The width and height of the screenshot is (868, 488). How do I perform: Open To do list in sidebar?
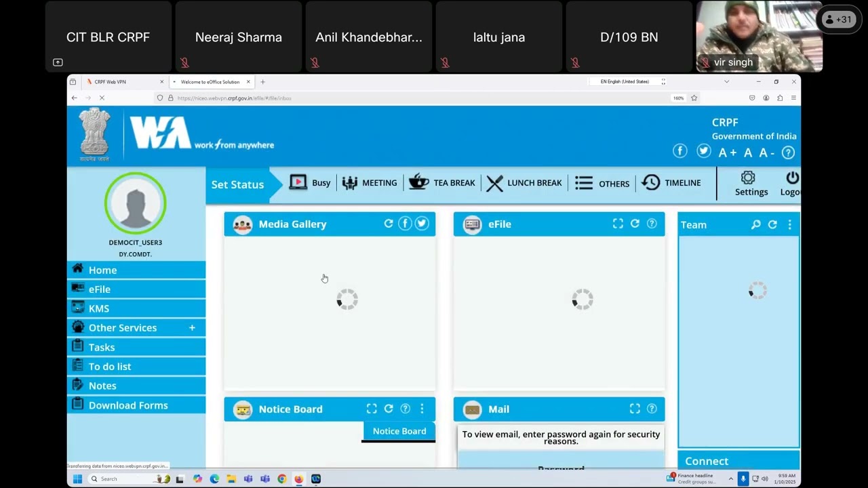[x=136, y=367]
